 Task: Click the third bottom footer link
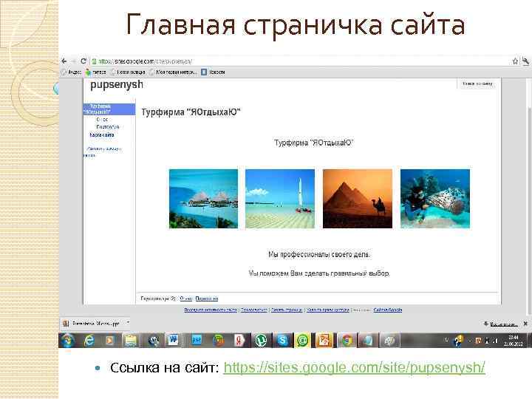tap(287, 310)
